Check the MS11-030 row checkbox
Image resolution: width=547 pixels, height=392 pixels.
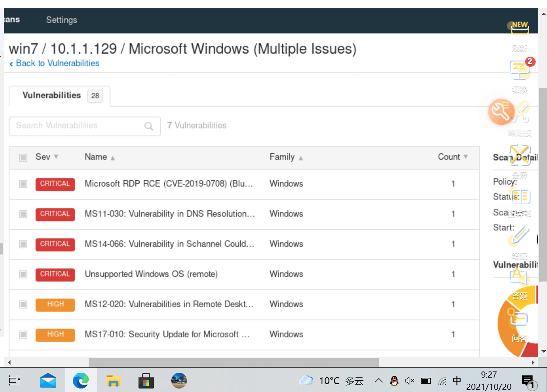23,214
